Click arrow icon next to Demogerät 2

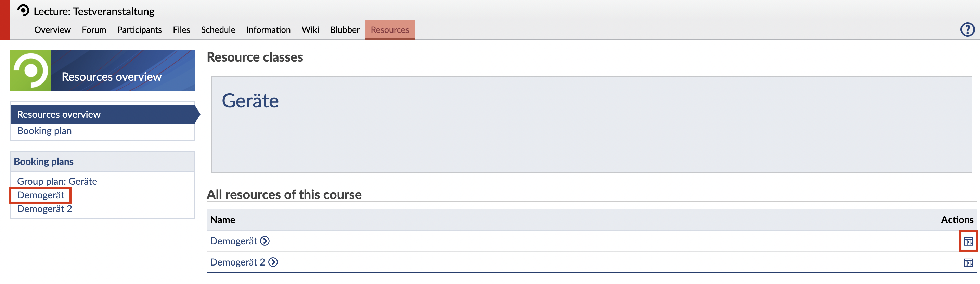[x=273, y=262]
